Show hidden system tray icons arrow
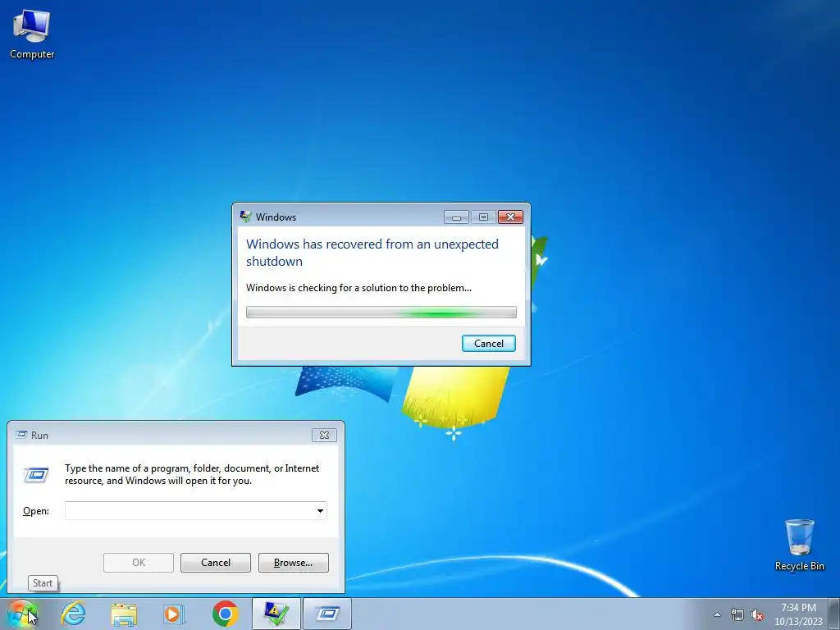Image resolution: width=840 pixels, height=630 pixels. [717, 614]
